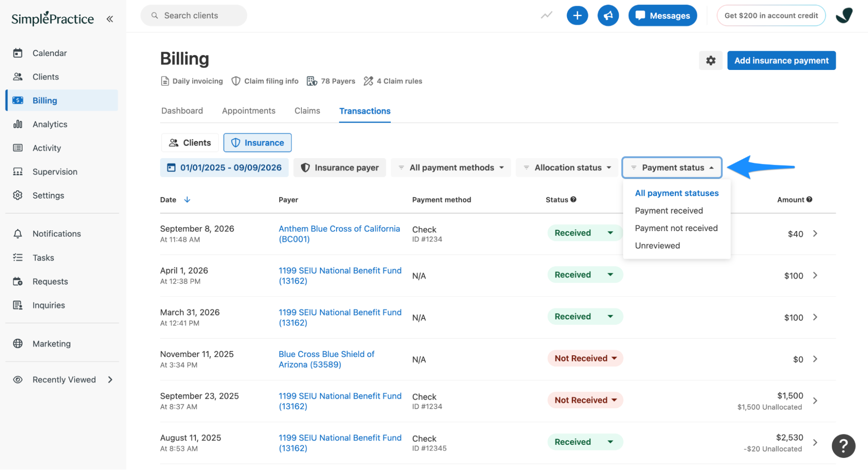Open the Messages button
868x470 pixels.
(662, 16)
